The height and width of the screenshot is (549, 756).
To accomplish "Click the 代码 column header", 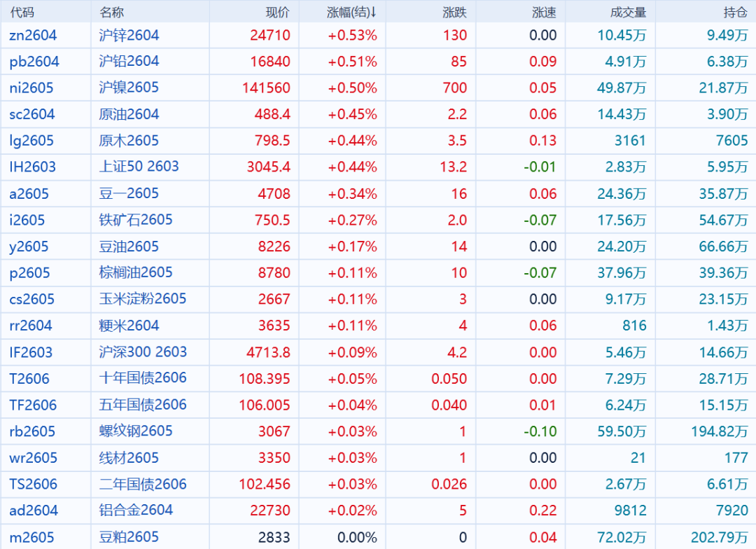I will (22, 12).
